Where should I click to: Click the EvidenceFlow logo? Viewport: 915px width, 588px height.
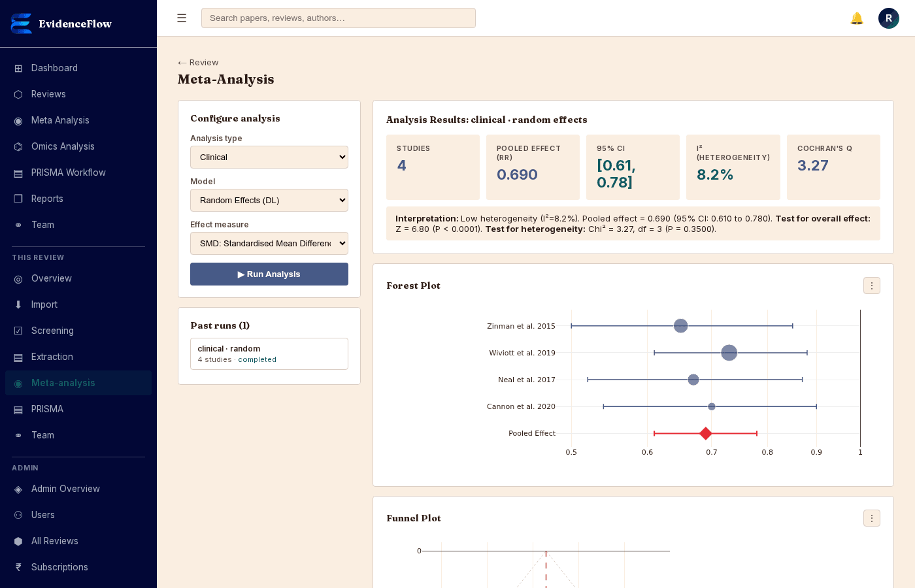[22, 24]
